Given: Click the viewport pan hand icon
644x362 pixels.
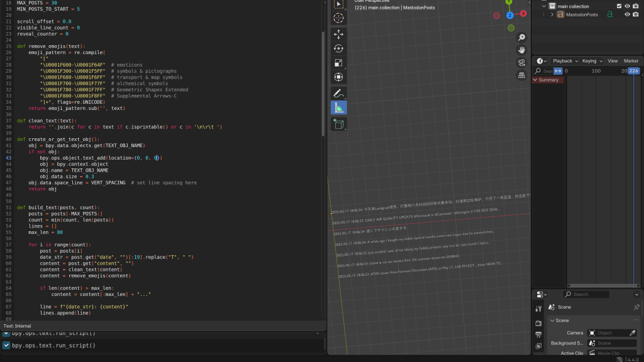Looking at the screenshot, I should [x=521, y=50].
